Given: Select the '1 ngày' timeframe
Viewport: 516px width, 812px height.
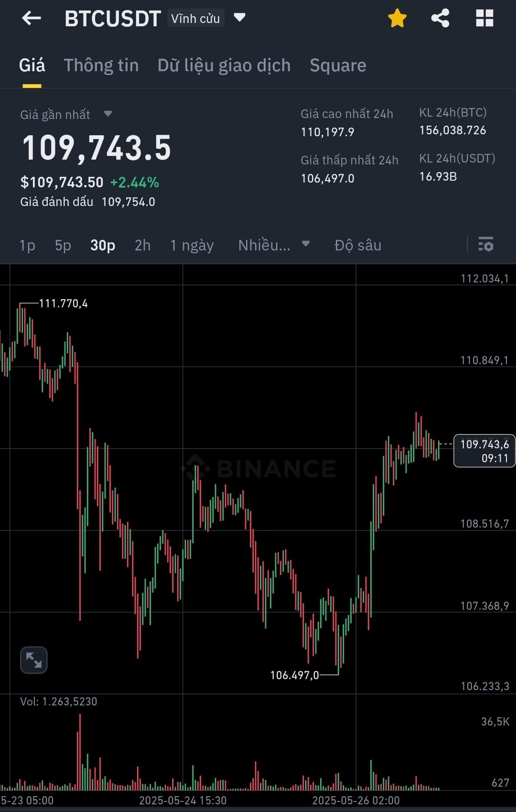Looking at the screenshot, I should [192, 245].
